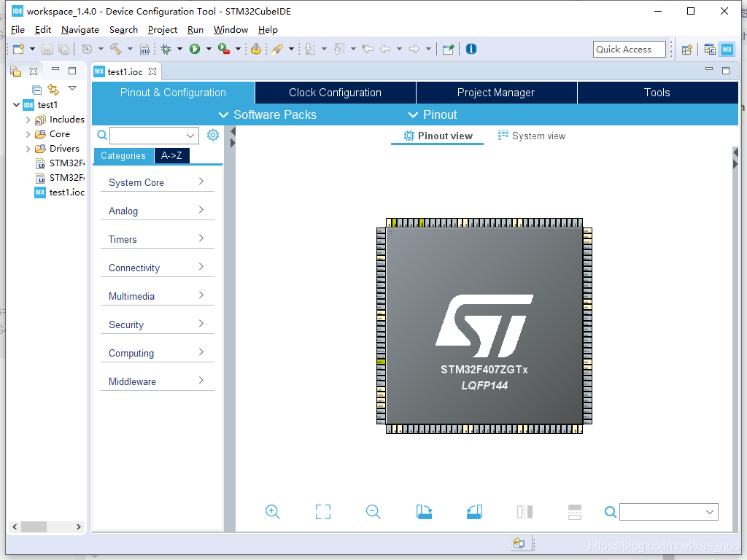Viewport: 747px width, 560px height.
Task: Expand the Includes folder
Action: click(28, 120)
